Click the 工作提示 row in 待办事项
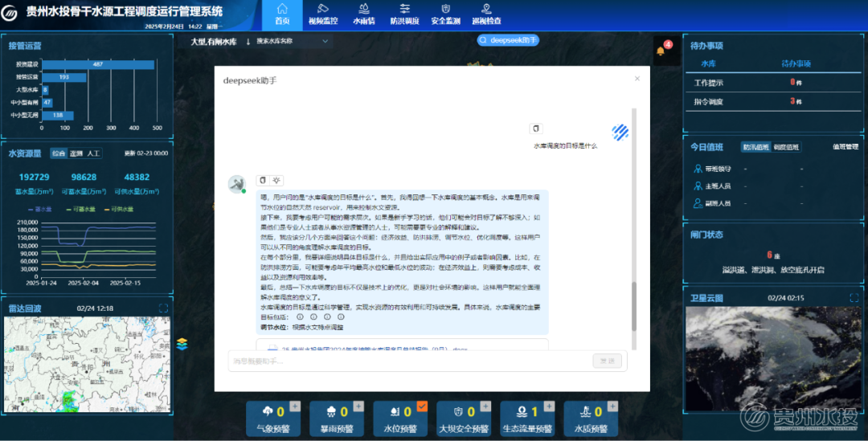This screenshot has width=868, height=441. (773, 83)
